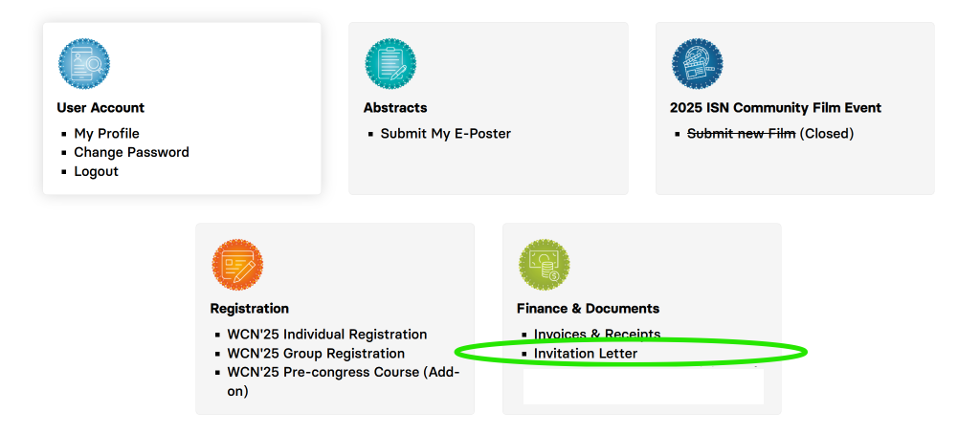Click the orange Registration icon

point(237,265)
